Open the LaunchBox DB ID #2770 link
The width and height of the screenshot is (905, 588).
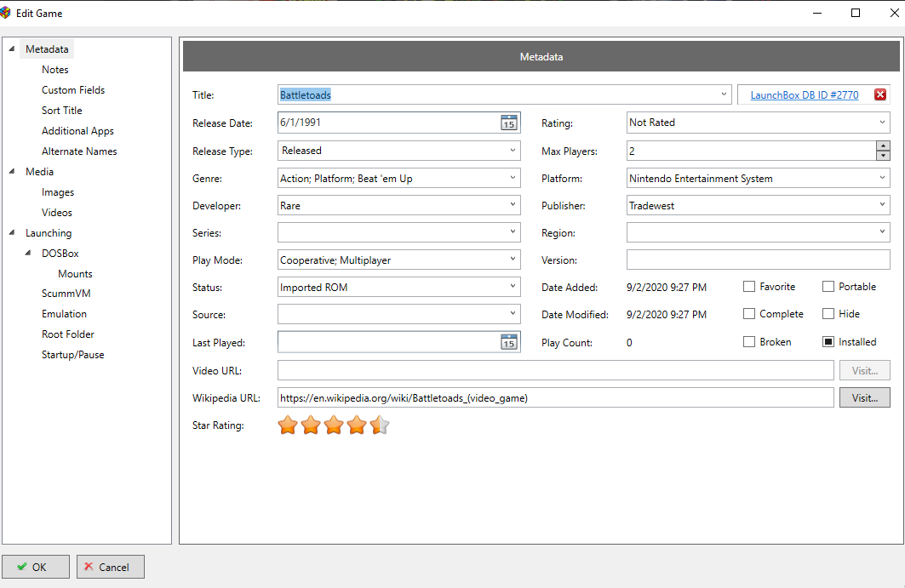[804, 94]
